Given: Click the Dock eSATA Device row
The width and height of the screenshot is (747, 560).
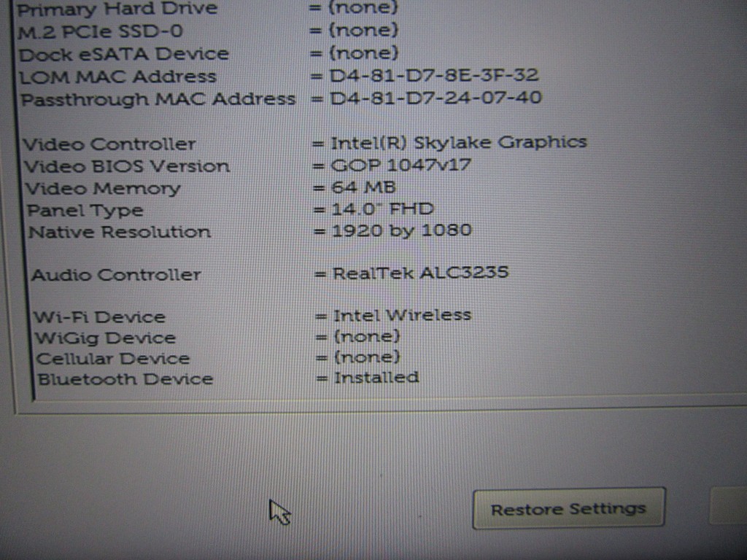Looking at the screenshot, I should pos(209,53).
